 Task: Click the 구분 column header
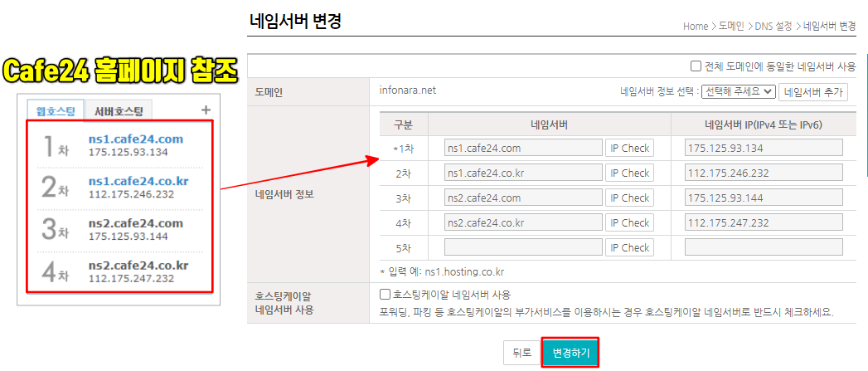[404, 124]
